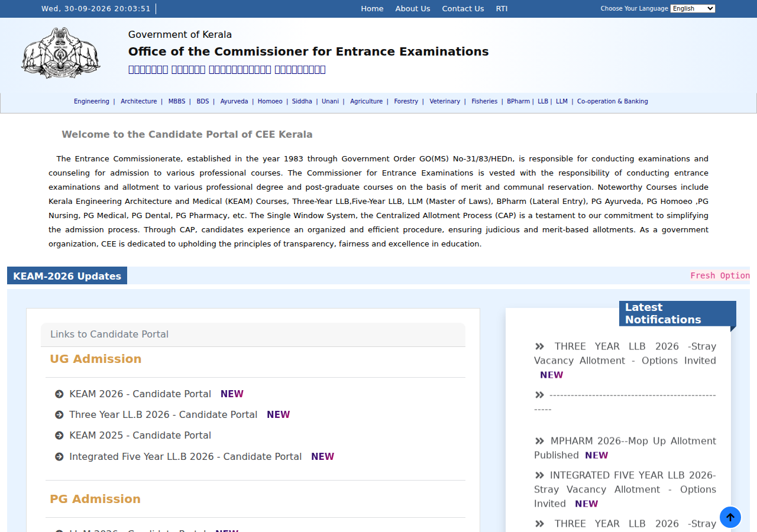Open Contact Us page
The height and width of the screenshot is (532, 757).
(x=463, y=9)
